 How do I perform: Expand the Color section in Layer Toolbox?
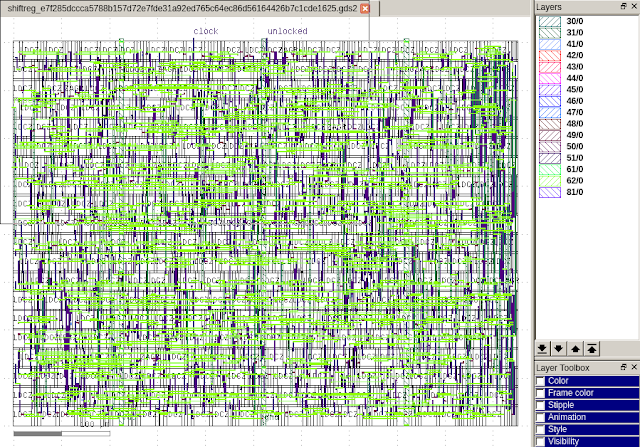coord(587,381)
